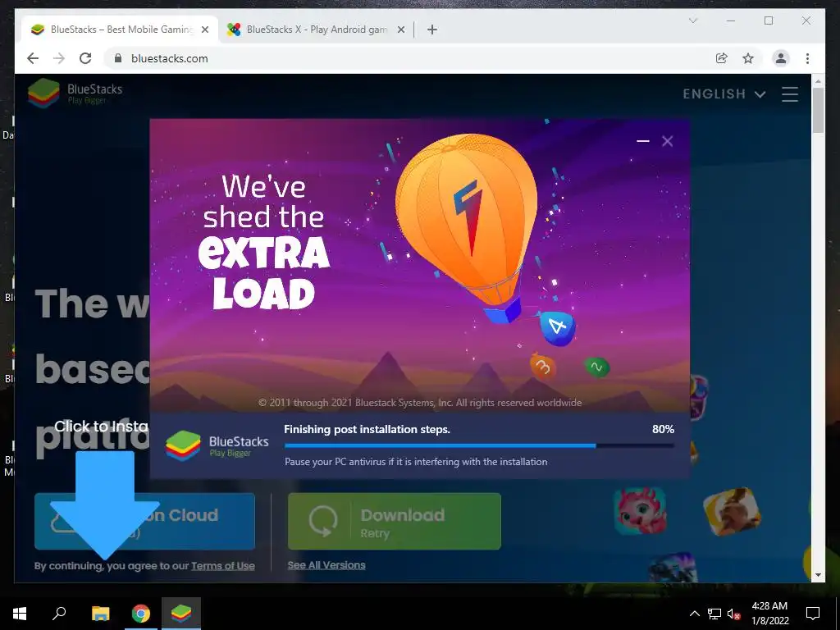The height and width of the screenshot is (630, 840).
Task: Switch to the BlueStacks Best Mobile Gaming tab
Action: (119, 30)
